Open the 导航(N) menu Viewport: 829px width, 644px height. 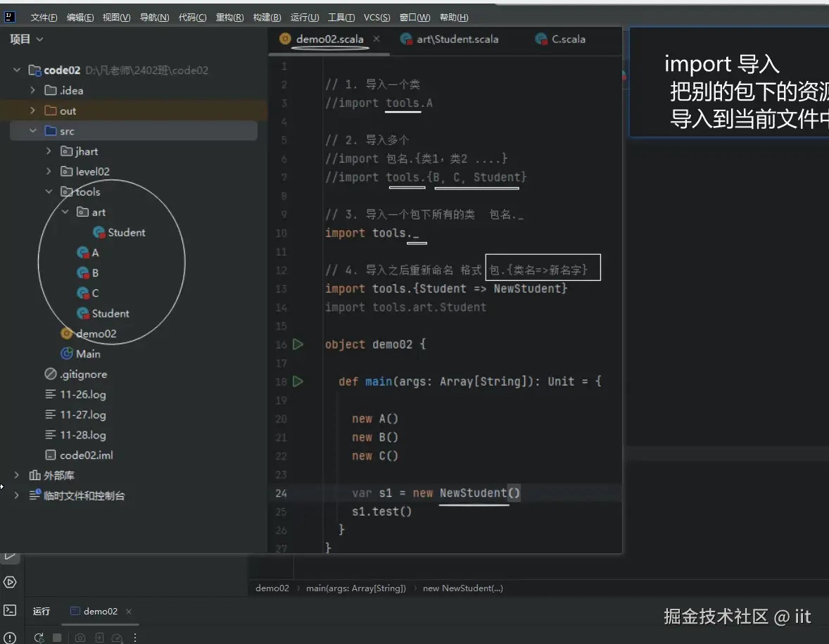[x=154, y=18]
